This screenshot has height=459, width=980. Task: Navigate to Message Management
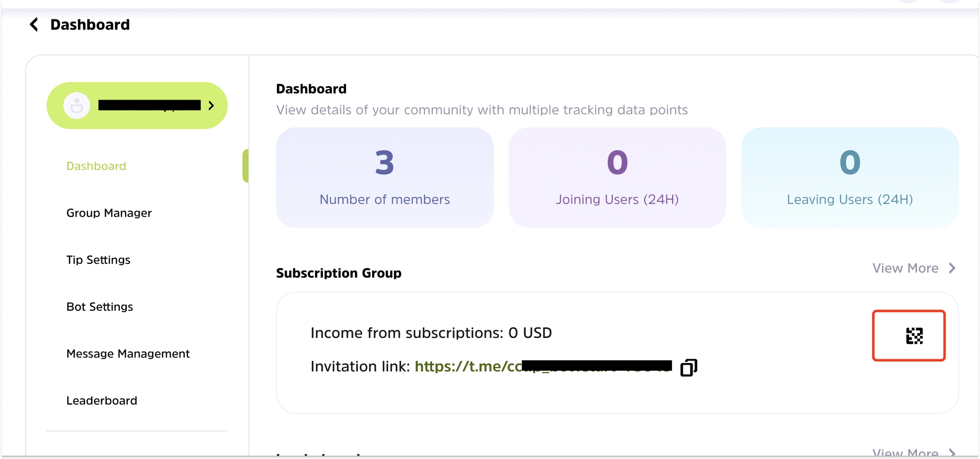[x=128, y=354]
